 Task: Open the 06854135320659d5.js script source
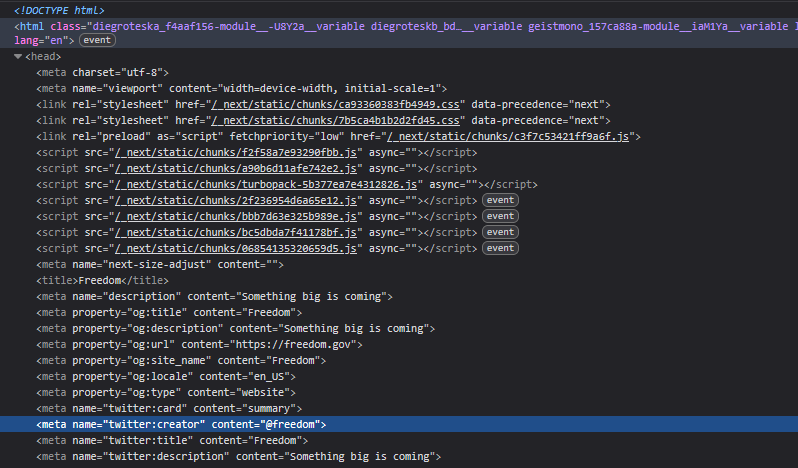click(236, 248)
